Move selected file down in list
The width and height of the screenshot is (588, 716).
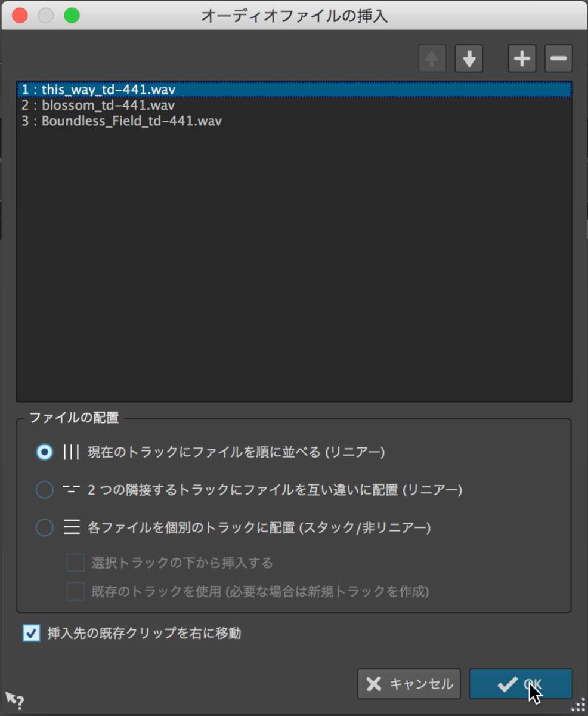(469, 58)
